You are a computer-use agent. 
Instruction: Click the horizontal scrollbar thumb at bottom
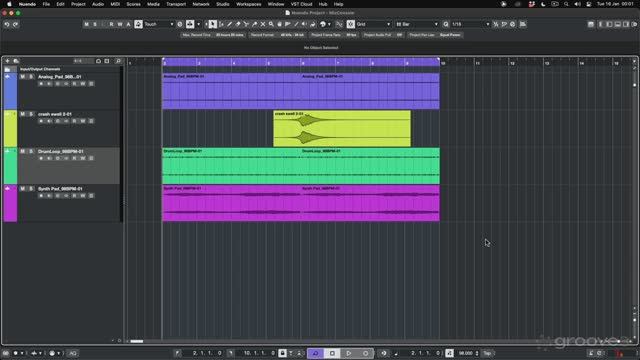tap(137, 341)
